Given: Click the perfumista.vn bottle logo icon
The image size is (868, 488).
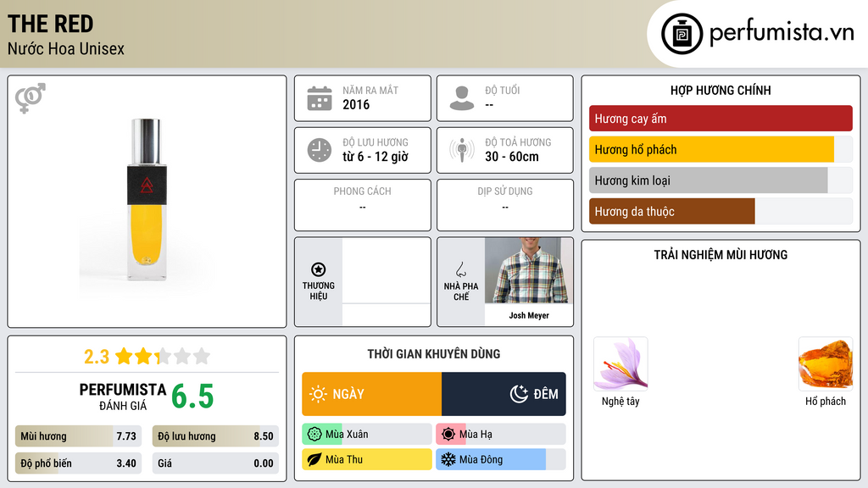Looking at the screenshot, I should (x=682, y=34).
